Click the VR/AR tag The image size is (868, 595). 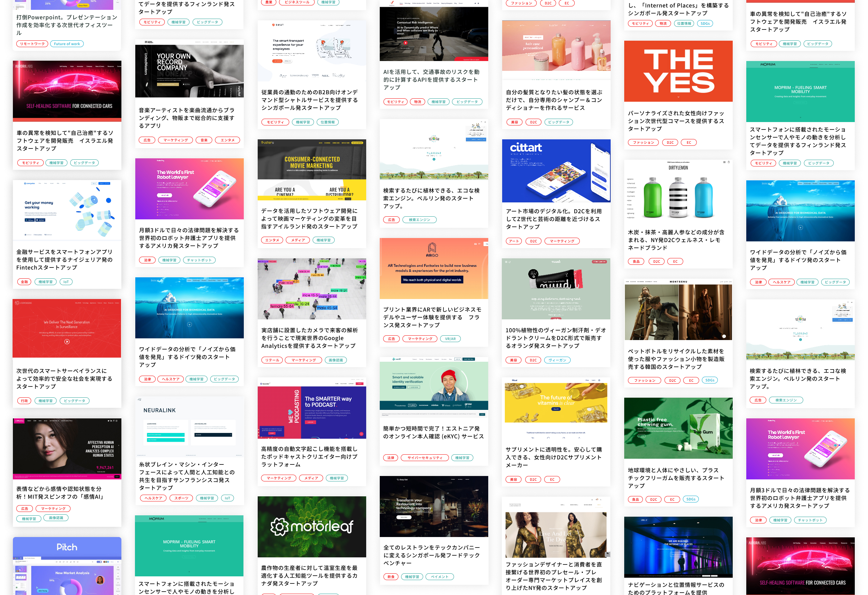[450, 339]
